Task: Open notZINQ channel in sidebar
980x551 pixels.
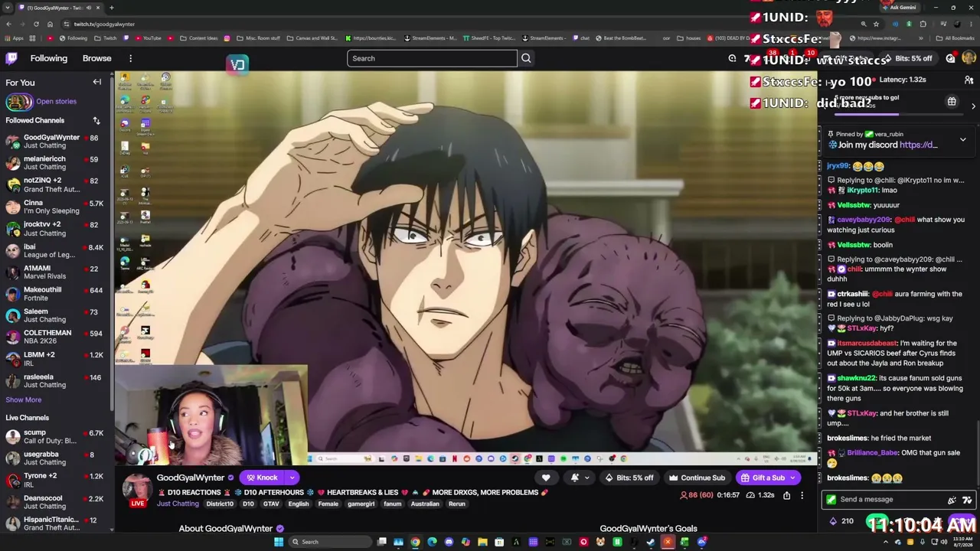Action: click(x=54, y=184)
